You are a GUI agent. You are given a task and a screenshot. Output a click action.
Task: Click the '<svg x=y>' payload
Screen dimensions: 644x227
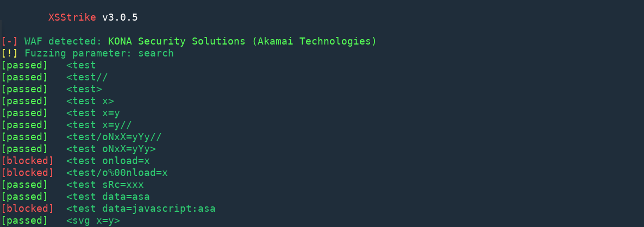tap(93, 220)
